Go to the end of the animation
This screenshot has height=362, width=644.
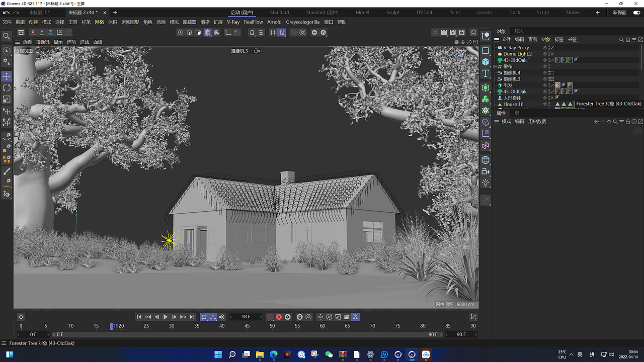(192, 317)
